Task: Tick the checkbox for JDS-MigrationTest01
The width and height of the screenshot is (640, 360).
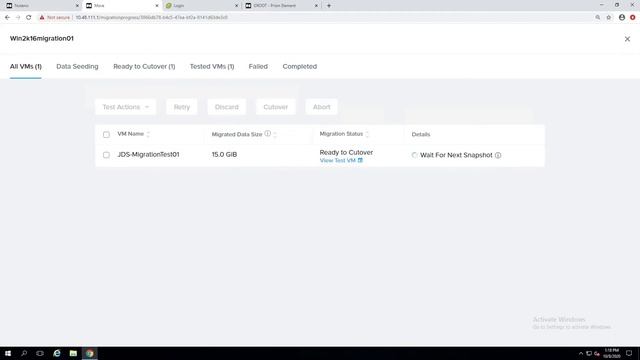Action: point(106,155)
